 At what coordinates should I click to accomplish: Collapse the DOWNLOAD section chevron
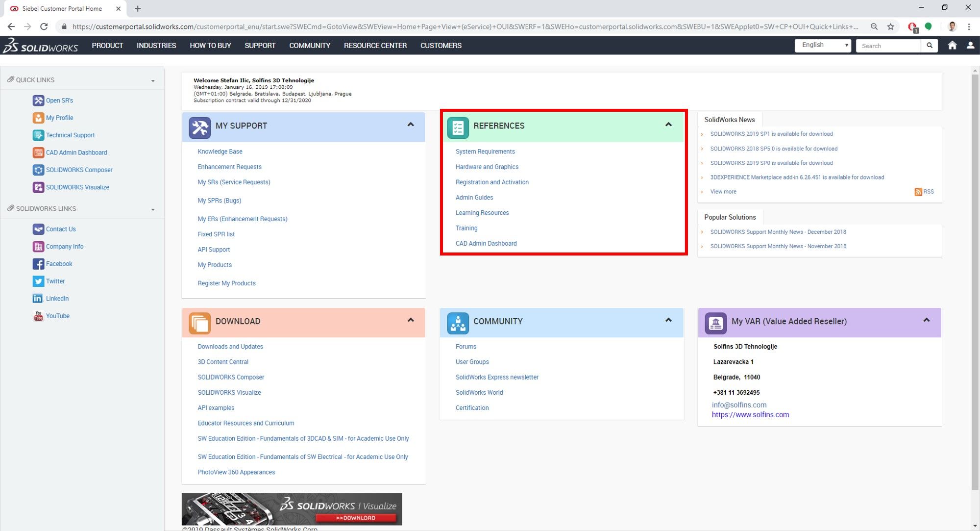point(411,320)
